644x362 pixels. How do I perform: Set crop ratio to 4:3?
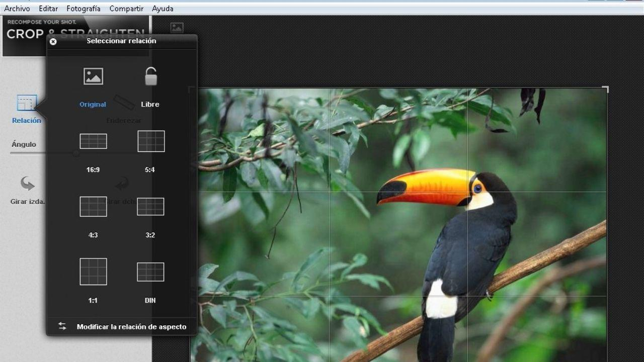point(93,207)
